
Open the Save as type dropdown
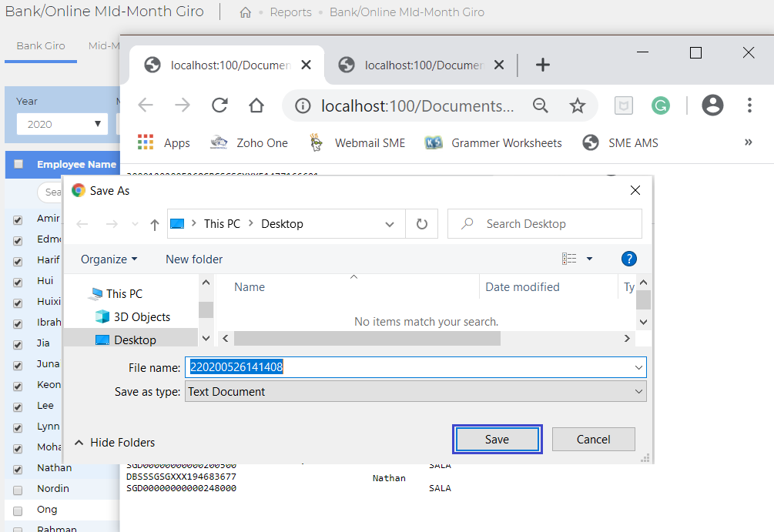tap(416, 391)
